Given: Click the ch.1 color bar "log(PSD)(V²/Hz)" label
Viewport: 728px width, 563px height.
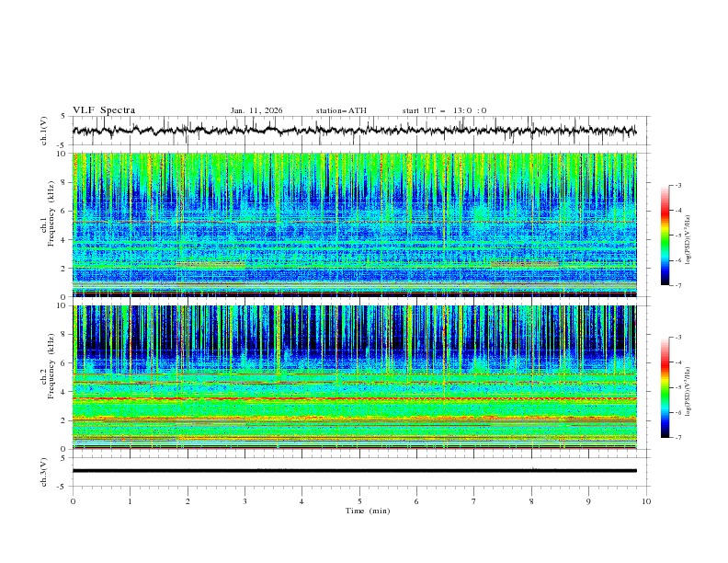Looking at the screenshot, I should coord(688,240).
